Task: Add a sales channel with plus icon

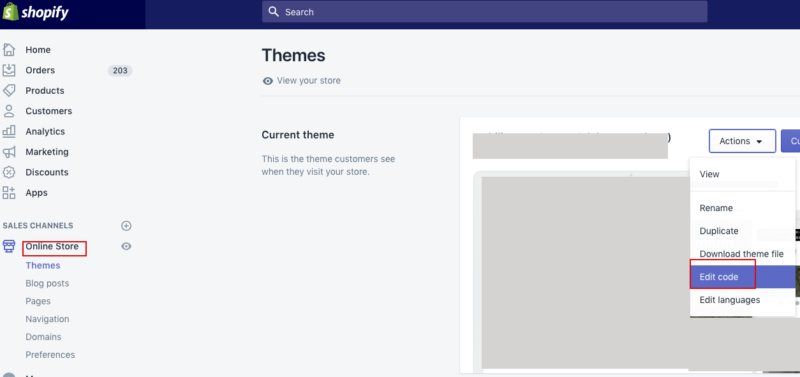Action: [x=126, y=225]
